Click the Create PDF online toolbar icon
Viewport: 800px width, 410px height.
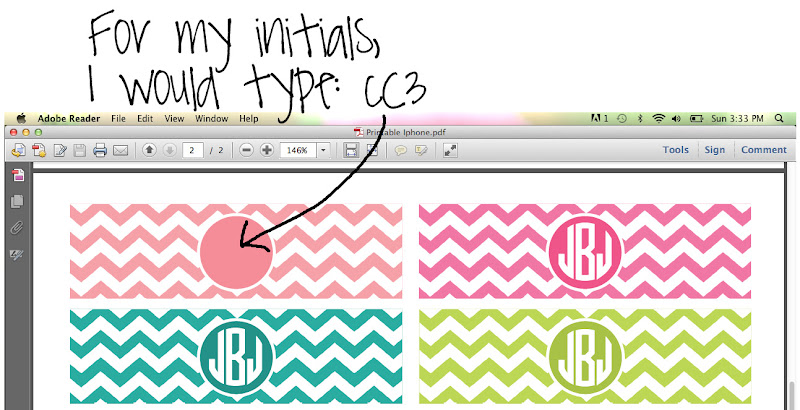(19, 150)
